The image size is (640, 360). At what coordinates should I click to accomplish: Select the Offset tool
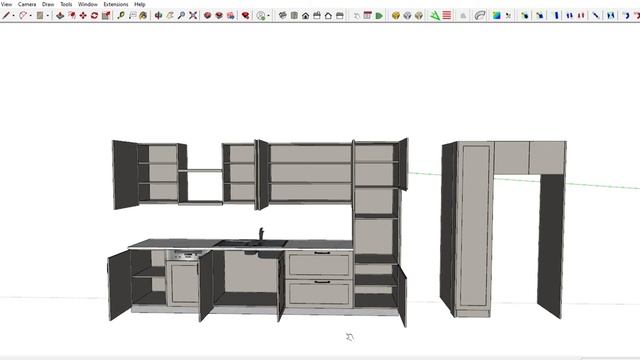(x=72, y=16)
